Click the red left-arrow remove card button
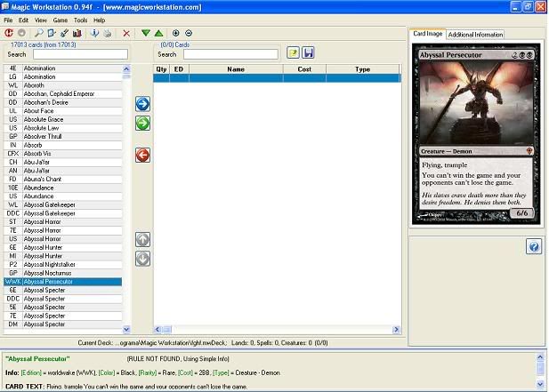 pos(142,155)
